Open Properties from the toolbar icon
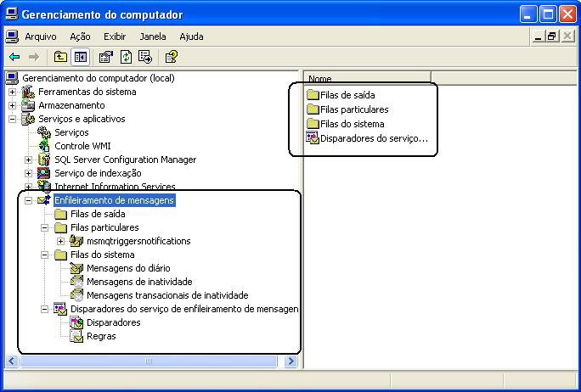This screenshot has width=581, height=392. 105,57
